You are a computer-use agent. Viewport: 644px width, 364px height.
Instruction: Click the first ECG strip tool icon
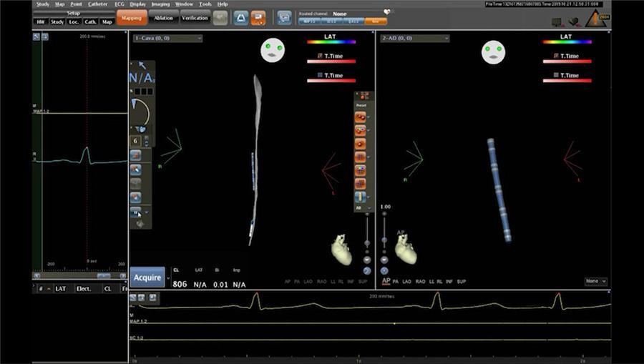pyautogui.click(x=133, y=297)
